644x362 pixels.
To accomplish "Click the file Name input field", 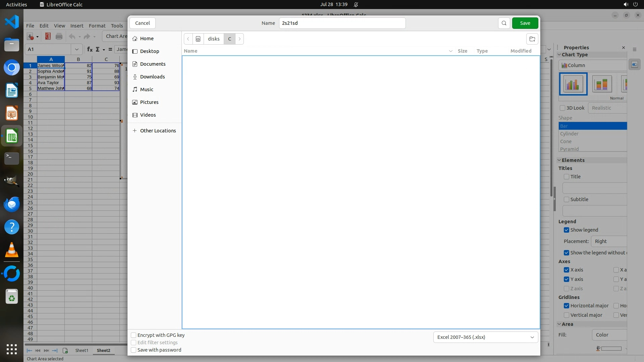I will (342, 23).
